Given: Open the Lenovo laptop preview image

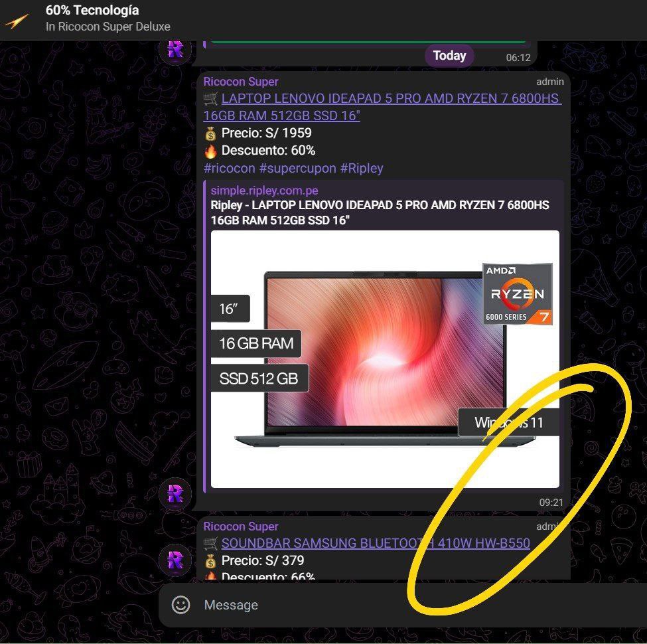Looking at the screenshot, I should (385, 359).
